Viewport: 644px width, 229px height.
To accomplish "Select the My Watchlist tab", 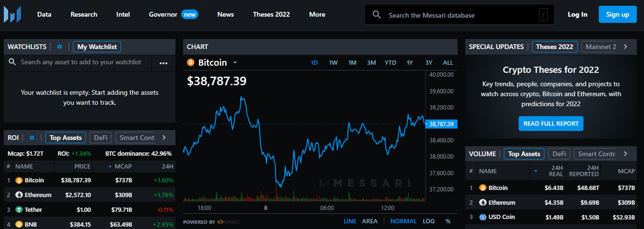I will point(97,47).
